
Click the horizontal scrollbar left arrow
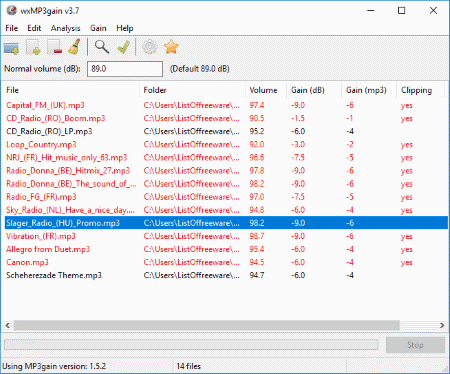[8, 325]
